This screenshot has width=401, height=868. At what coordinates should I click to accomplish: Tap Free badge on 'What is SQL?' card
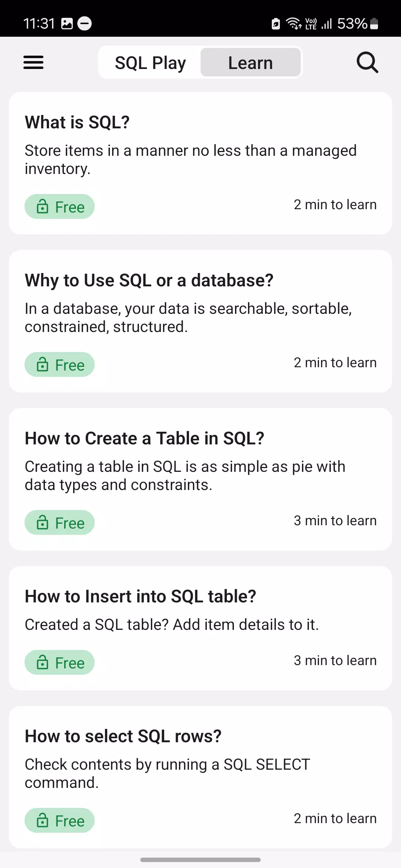(59, 207)
